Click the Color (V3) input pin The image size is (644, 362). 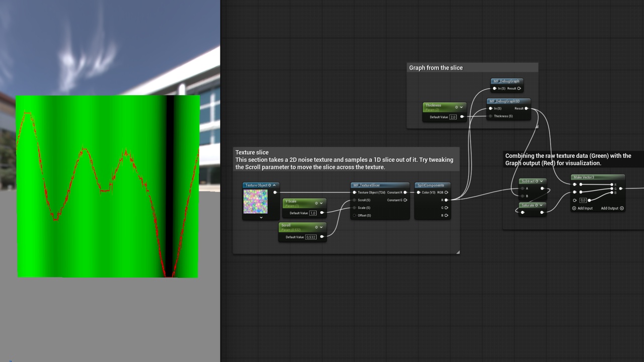pyautogui.click(x=419, y=192)
